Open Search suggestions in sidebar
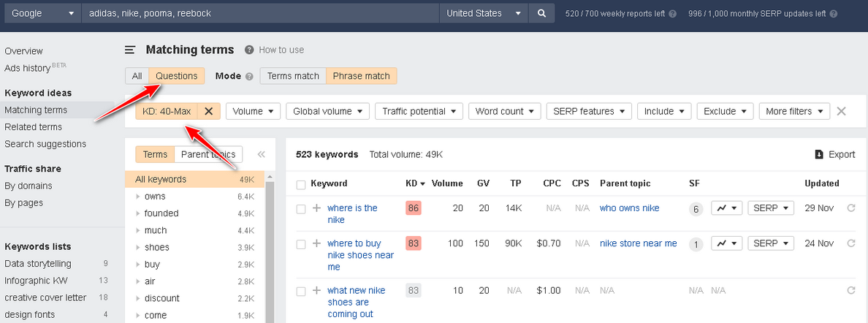Screen dimensions: 868x323 [x=45, y=144]
